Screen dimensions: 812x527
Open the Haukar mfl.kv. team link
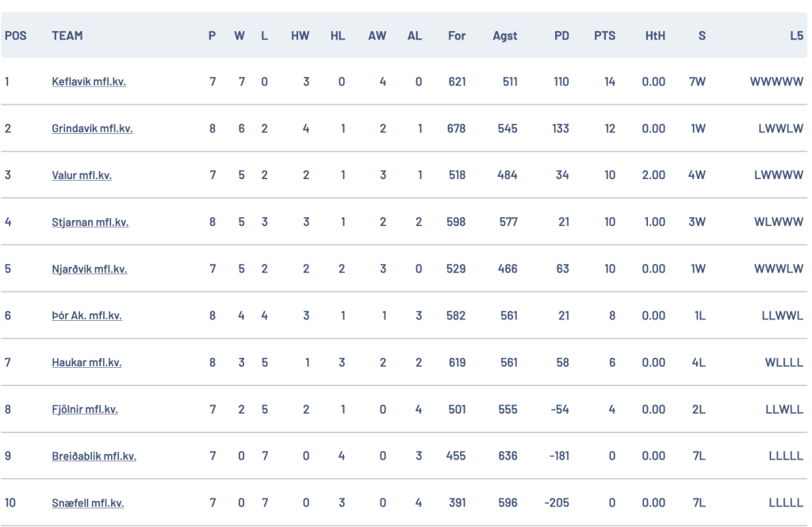pos(86,362)
